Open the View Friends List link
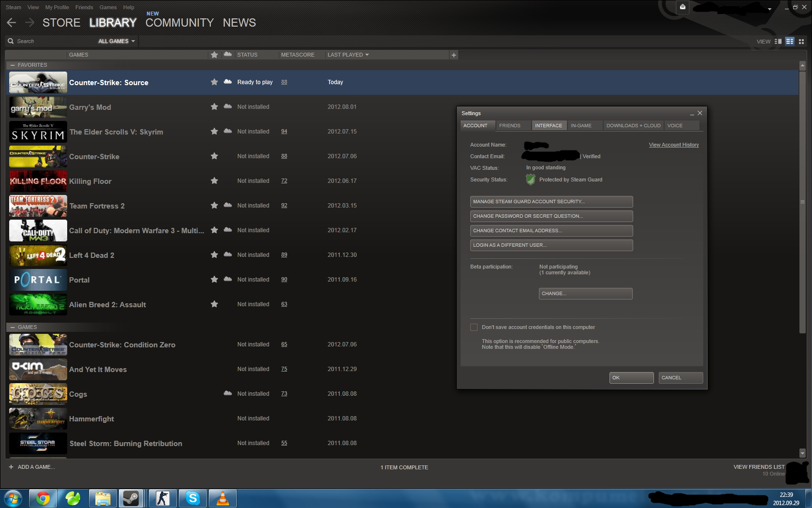Image resolution: width=812 pixels, height=508 pixels. (759, 467)
